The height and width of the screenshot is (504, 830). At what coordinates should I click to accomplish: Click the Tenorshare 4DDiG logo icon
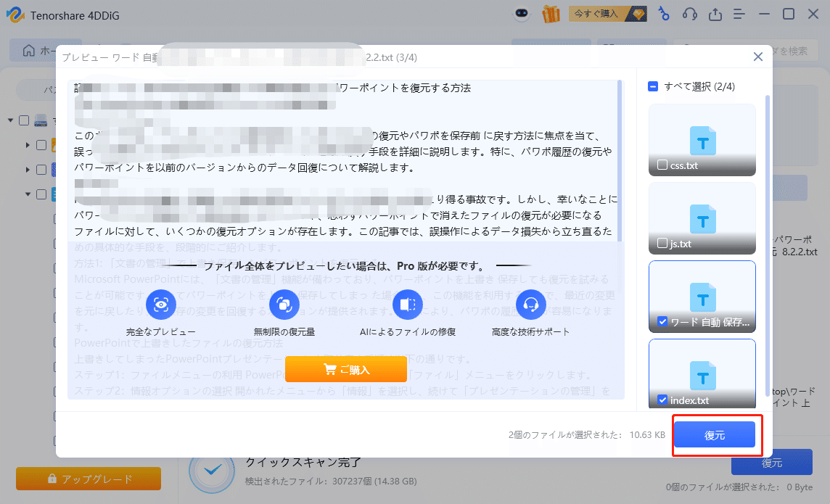pyautogui.click(x=15, y=15)
